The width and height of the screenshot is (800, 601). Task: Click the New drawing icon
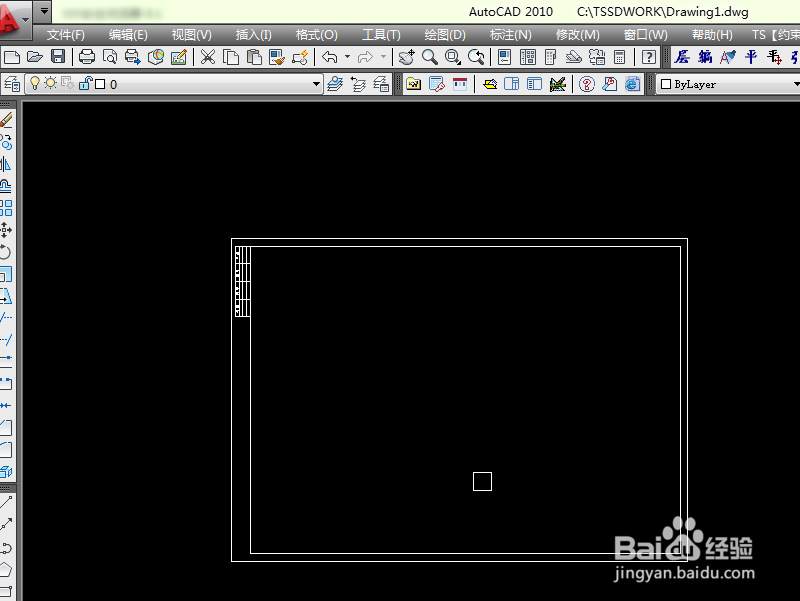[x=11, y=57]
